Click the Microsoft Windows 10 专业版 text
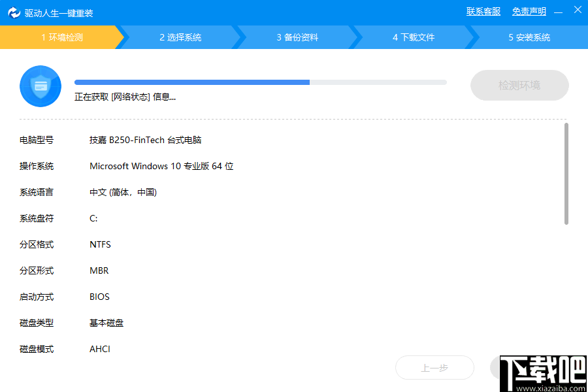The height and width of the screenshot is (392, 588). (162, 166)
